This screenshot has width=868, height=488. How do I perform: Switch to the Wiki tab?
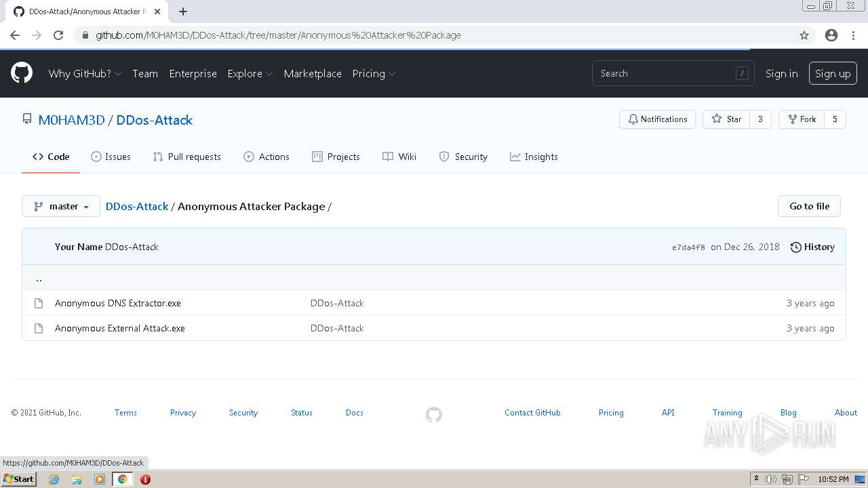pos(399,157)
